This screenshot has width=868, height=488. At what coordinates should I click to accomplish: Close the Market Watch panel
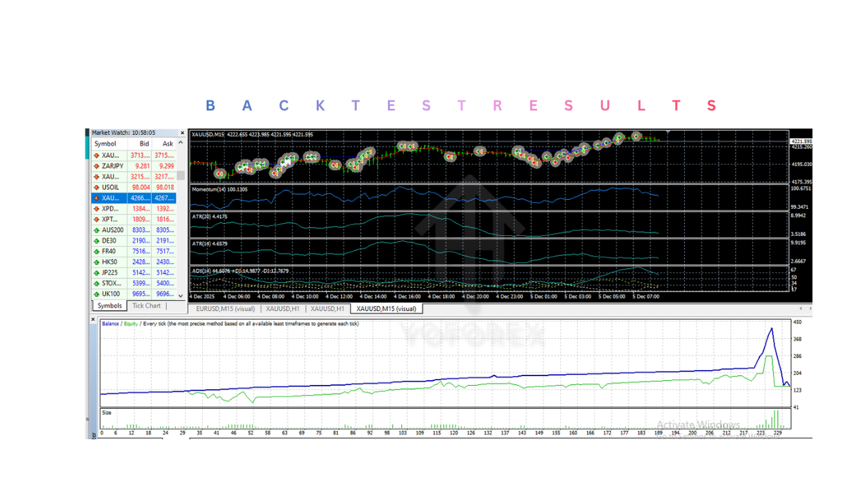pos(182,133)
